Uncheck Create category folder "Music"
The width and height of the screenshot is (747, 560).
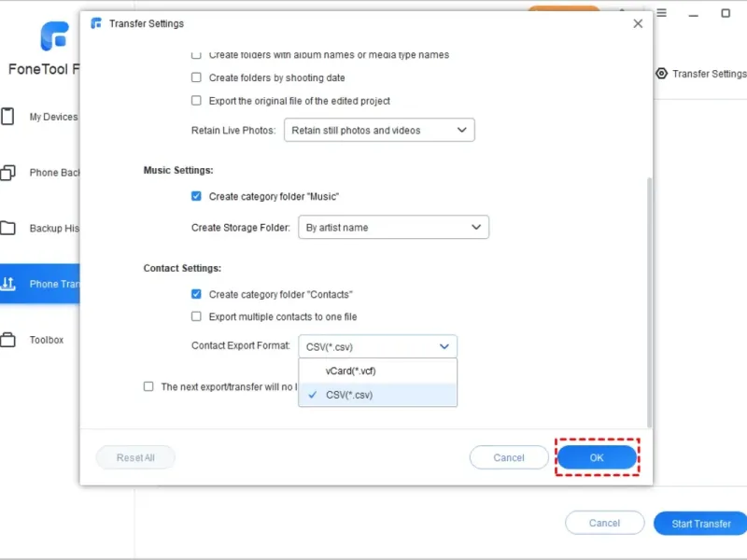click(x=196, y=196)
